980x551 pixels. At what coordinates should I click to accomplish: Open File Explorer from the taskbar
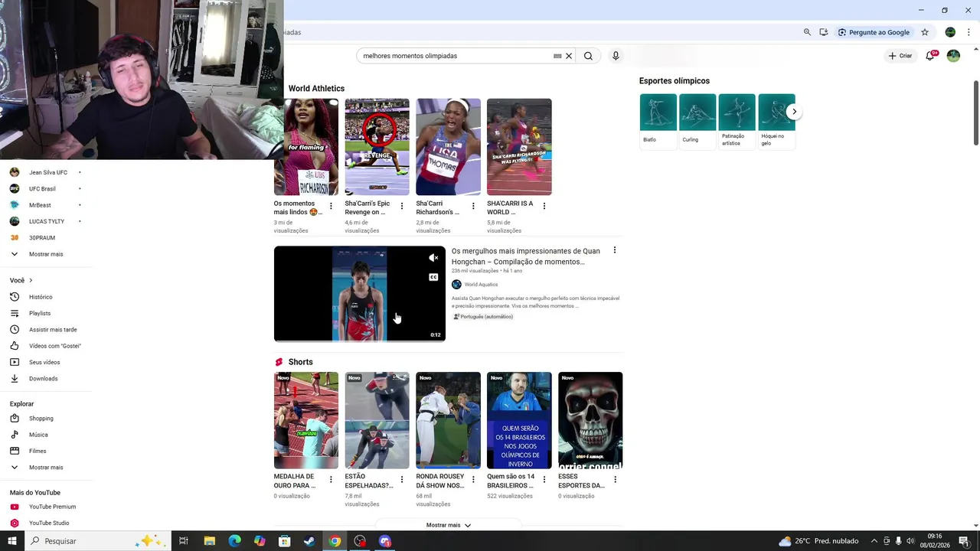coord(210,541)
